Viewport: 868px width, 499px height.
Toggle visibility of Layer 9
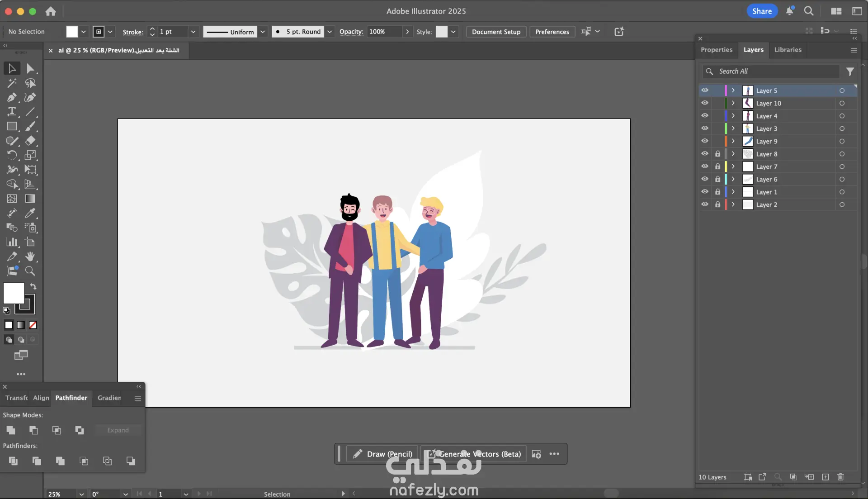click(705, 141)
